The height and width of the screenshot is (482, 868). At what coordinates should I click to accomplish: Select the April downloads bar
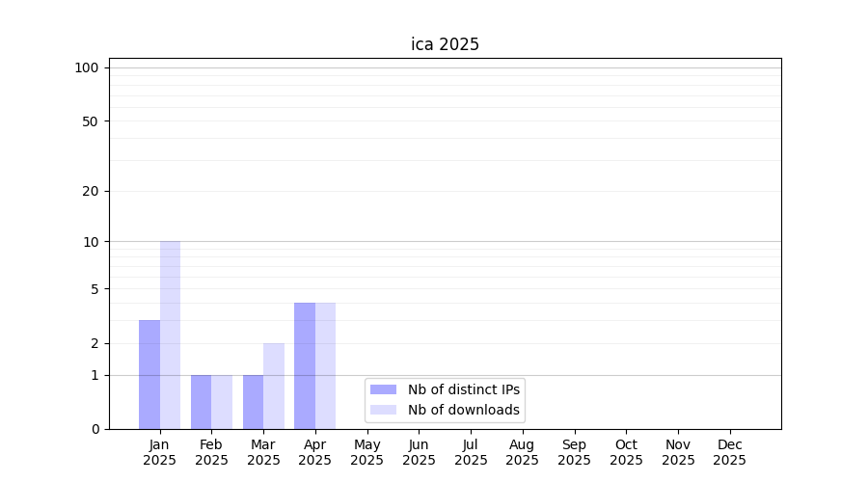pyautogui.click(x=325, y=365)
